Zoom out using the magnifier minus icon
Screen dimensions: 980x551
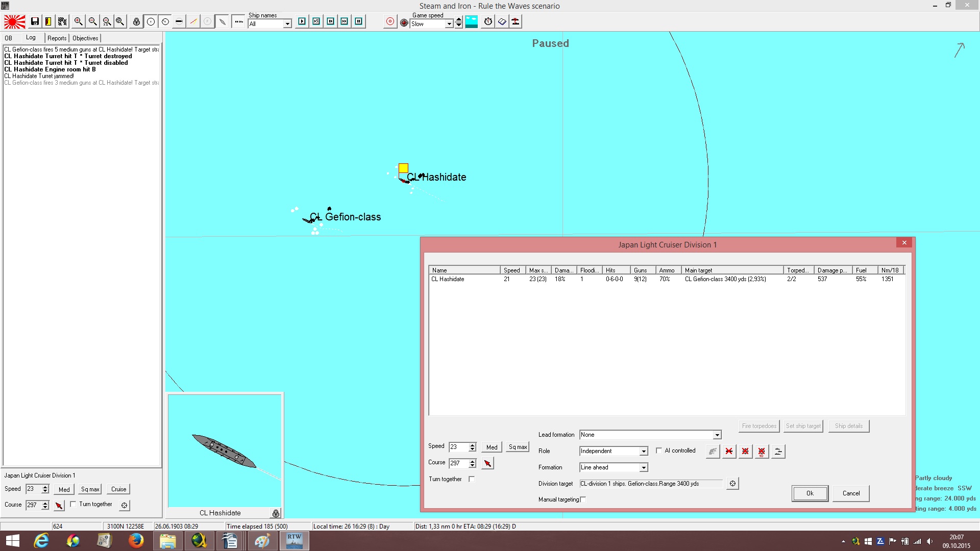tap(92, 21)
